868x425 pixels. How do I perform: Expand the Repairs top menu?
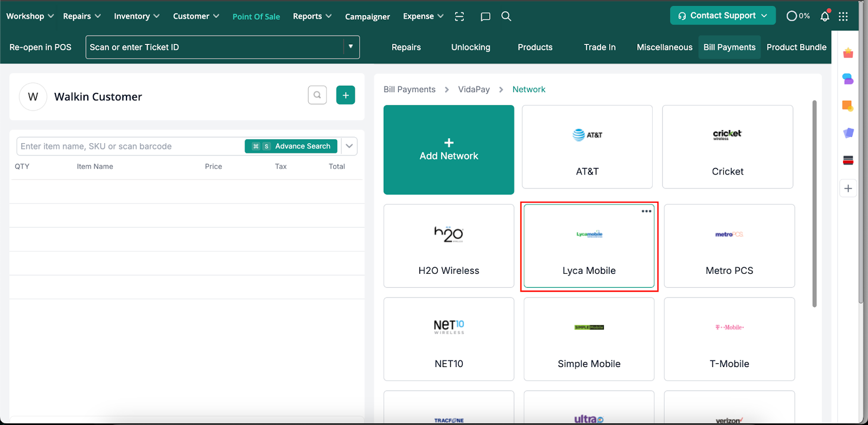[x=82, y=16]
